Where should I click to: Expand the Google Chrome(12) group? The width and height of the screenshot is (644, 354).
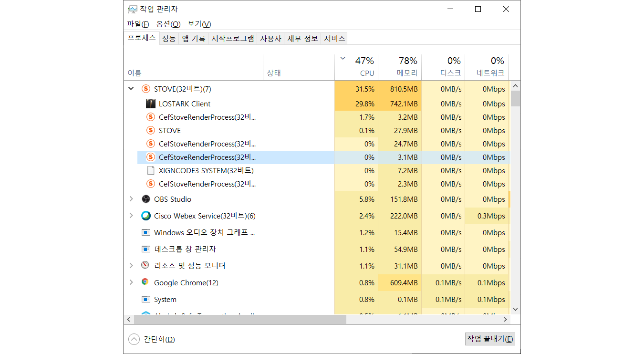tap(131, 282)
